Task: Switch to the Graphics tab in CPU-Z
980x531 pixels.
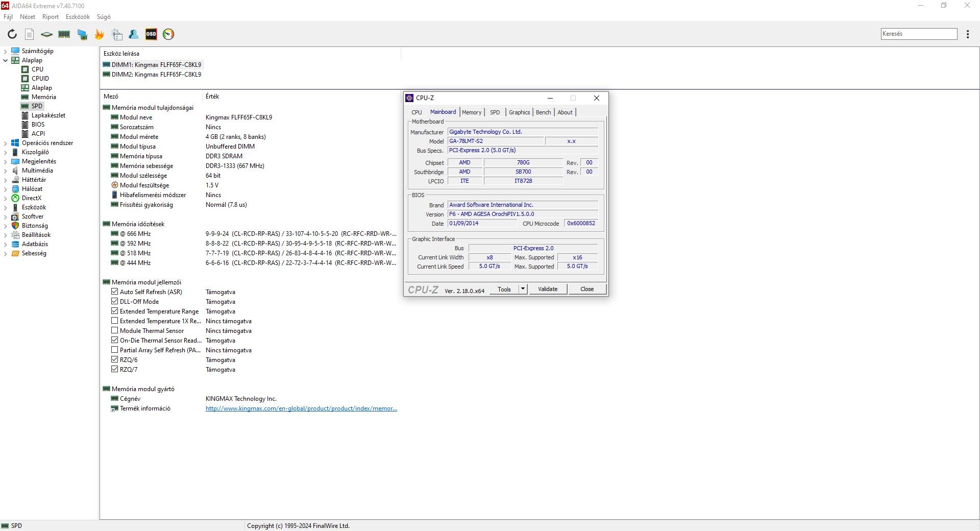Action: point(520,112)
